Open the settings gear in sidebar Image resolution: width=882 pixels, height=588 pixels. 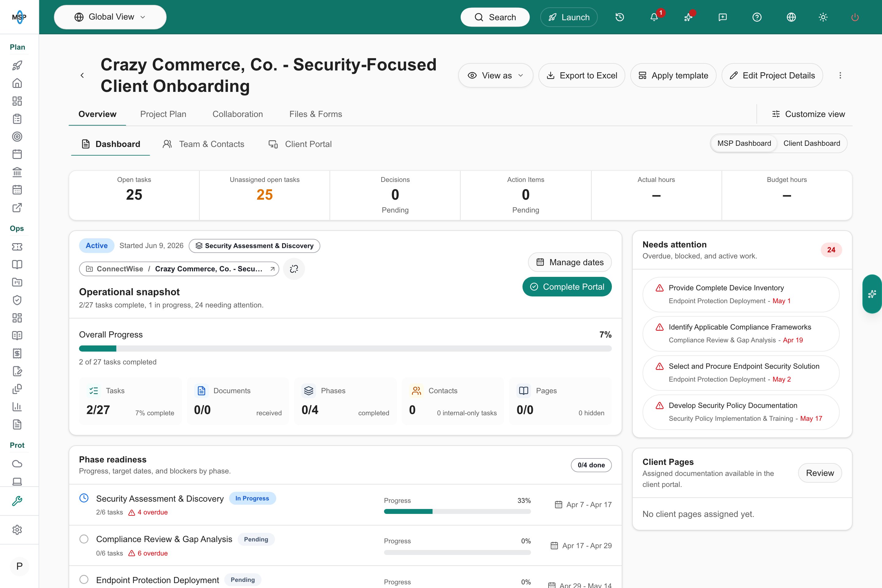point(17,530)
